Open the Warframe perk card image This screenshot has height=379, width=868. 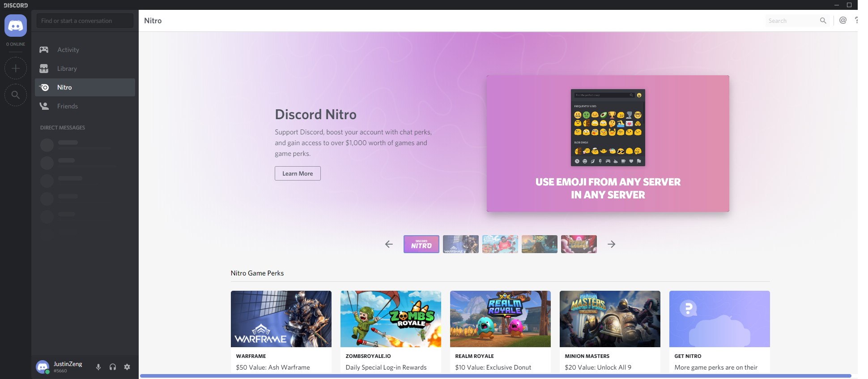(281, 319)
